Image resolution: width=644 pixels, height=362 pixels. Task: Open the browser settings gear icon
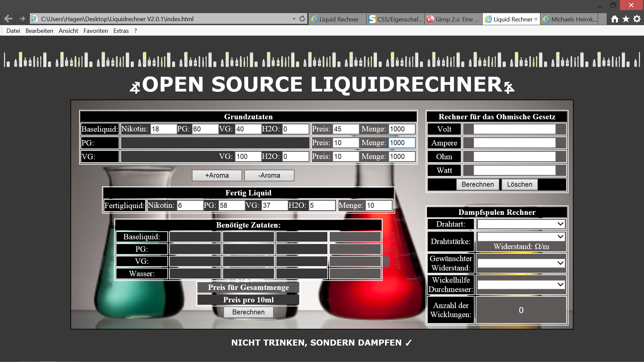(637, 19)
